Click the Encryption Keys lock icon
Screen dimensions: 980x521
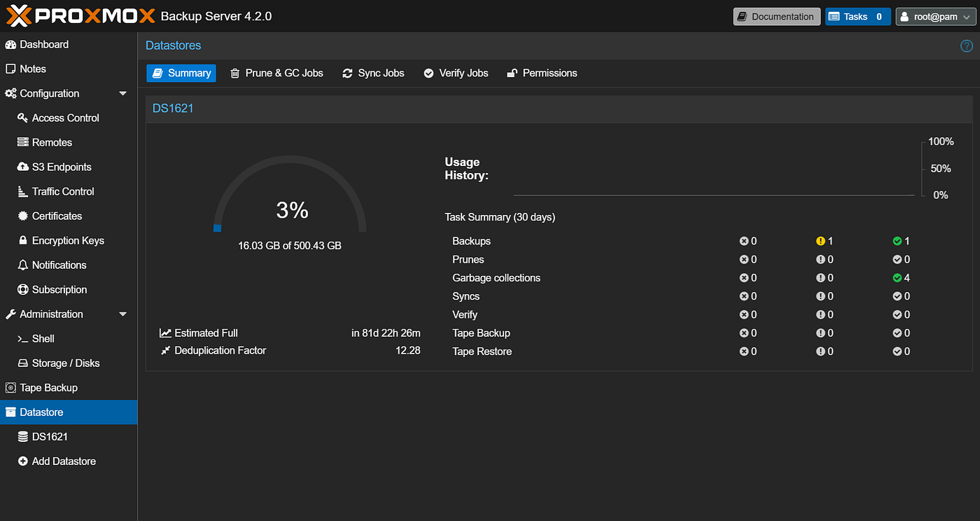(x=23, y=241)
